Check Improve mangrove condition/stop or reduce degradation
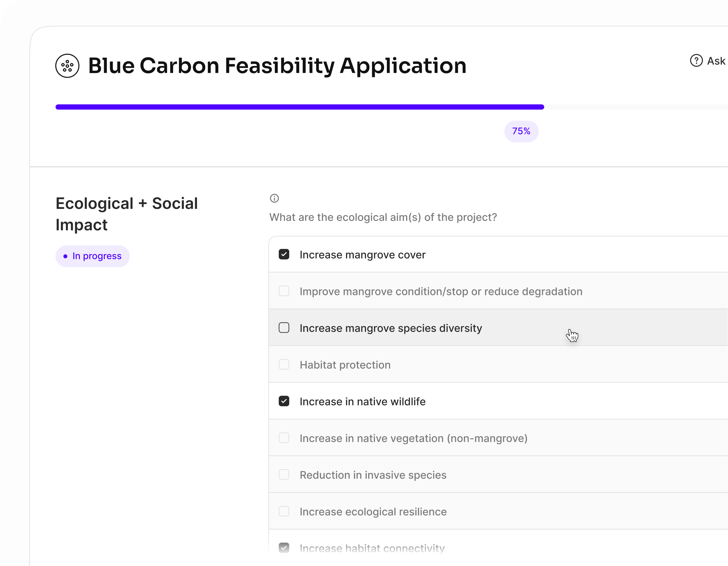Screen dimensions: 728x566 point(284,291)
